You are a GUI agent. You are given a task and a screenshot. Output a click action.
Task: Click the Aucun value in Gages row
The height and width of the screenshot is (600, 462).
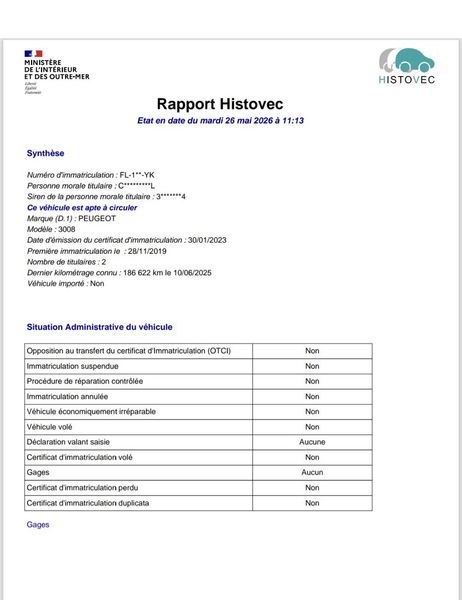[312, 473]
